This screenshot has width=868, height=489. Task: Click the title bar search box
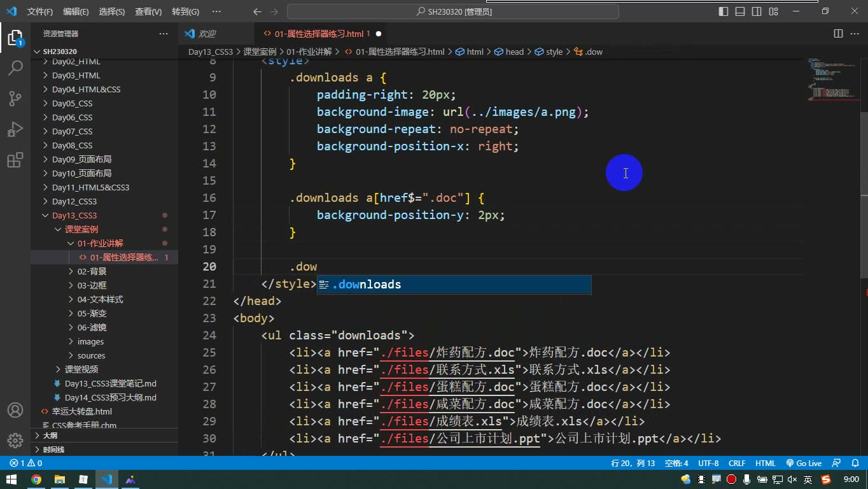(453, 11)
